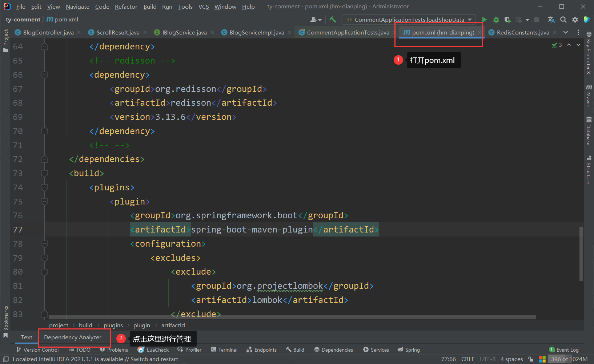The width and height of the screenshot is (594, 364).
Task: Open the VCS menu
Action: (x=204, y=7)
